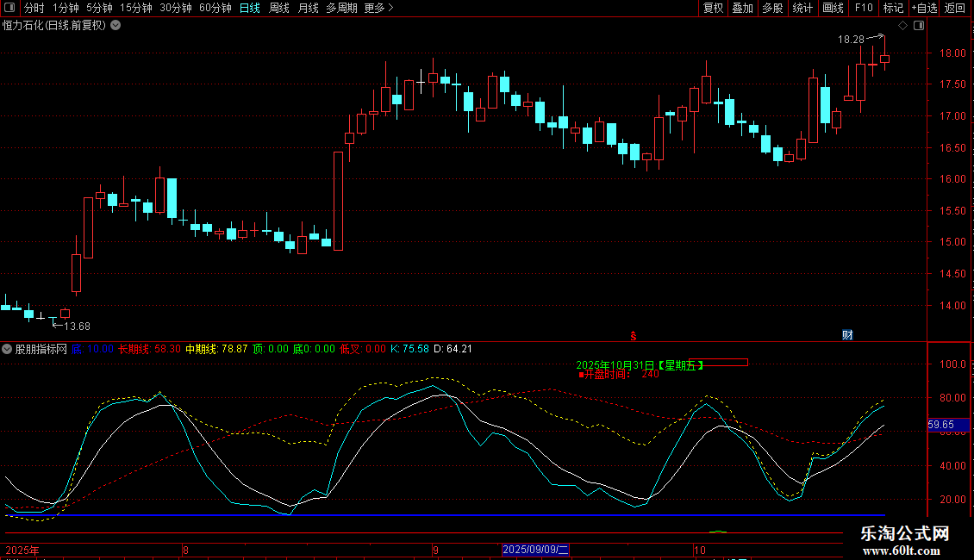Screen dimensions: 974x560
Task: Click the panel toggle icon at top-left
Action: click(x=9, y=9)
